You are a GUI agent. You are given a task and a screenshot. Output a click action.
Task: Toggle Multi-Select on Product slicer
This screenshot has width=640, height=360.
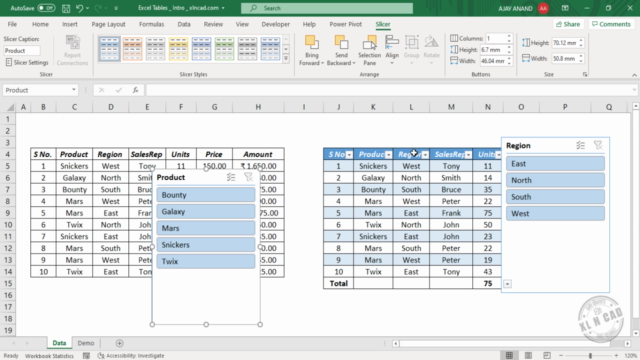[231, 177]
